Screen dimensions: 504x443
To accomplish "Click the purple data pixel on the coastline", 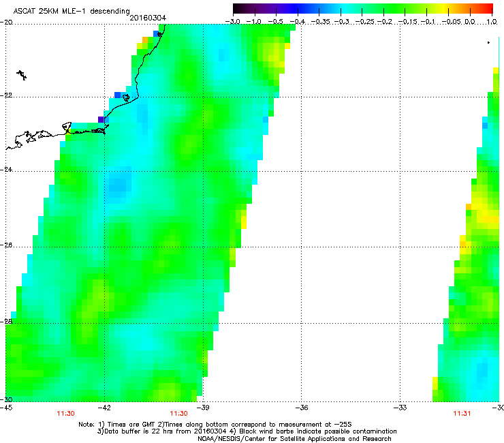I will point(101,119).
